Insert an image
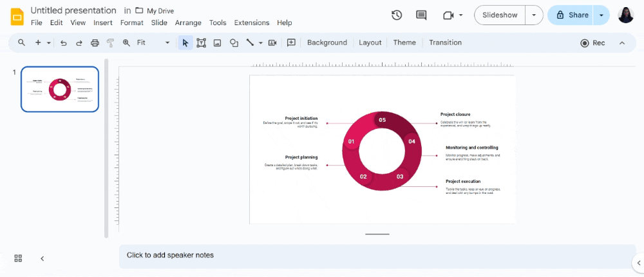Screen dimensions: 644x277 (x=217, y=43)
